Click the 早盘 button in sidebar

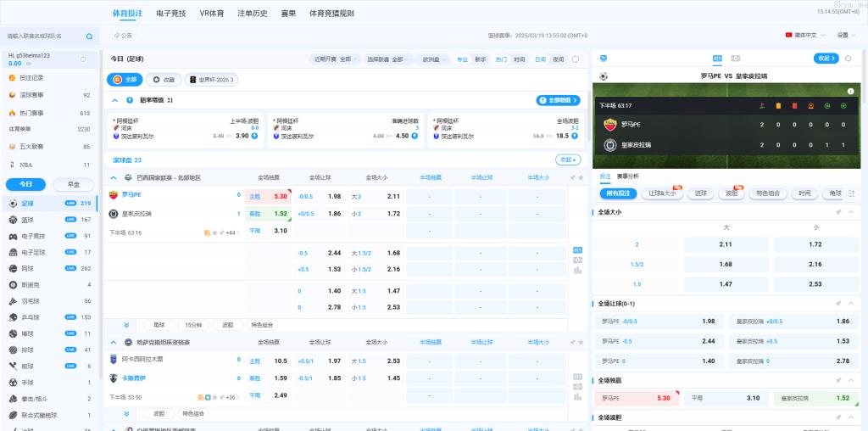click(x=73, y=184)
